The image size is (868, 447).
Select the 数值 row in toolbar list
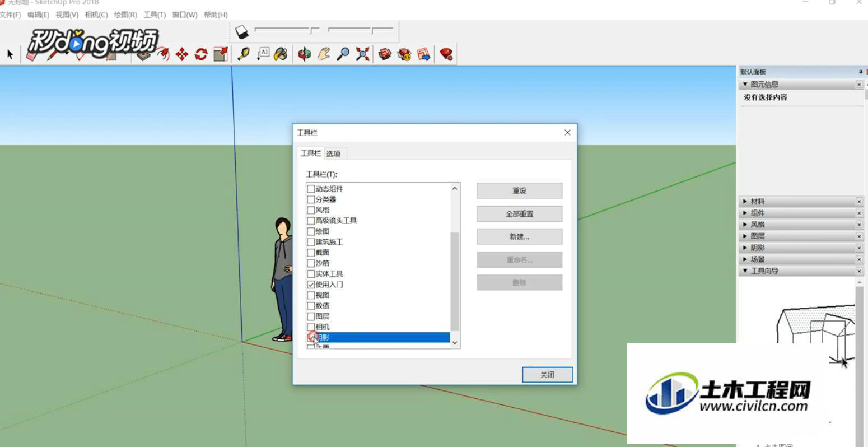click(378, 306)
